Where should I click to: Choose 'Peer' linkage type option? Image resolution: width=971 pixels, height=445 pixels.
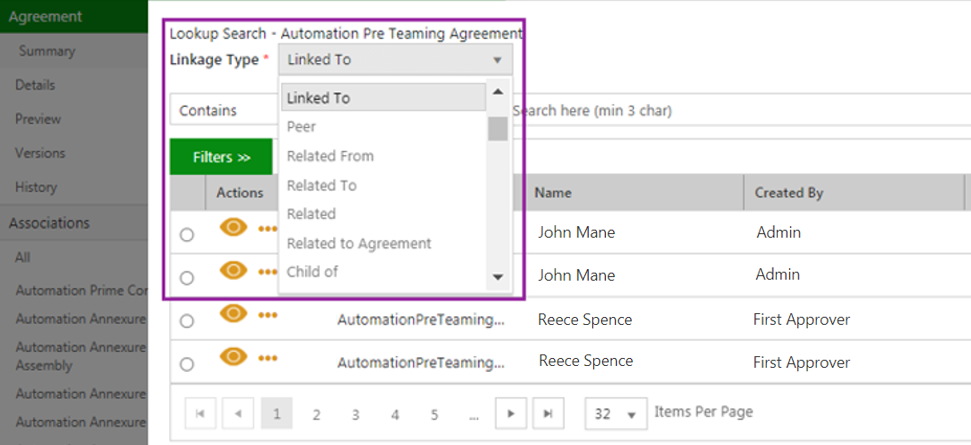(301, 127)
